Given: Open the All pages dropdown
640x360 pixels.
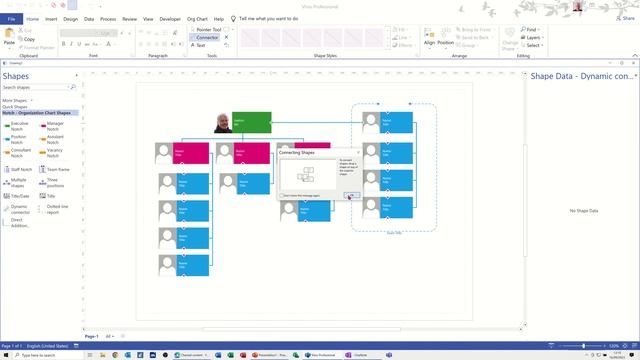Looking at the screenshot, I should coord(110,336).
